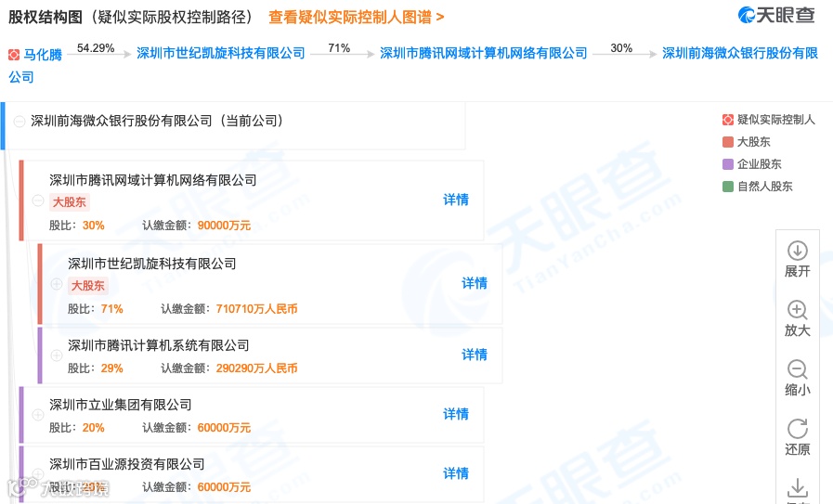This screenshot has width=833, height=504.
Task: Click the 深圳市世纪凯旋科技有限公司 tree row name
Action: pyautogui.click(x=152, y=264)
